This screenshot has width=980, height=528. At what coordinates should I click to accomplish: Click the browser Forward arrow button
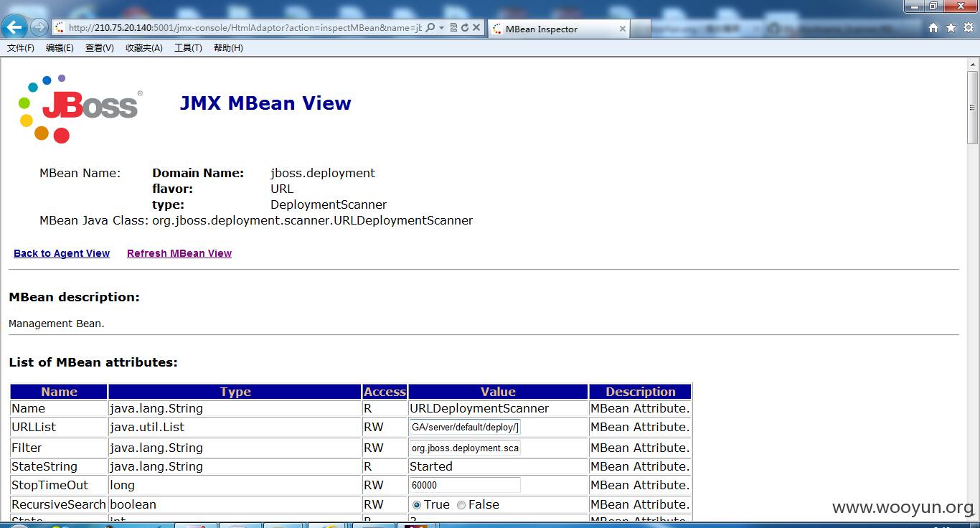(x=39, y=27)
